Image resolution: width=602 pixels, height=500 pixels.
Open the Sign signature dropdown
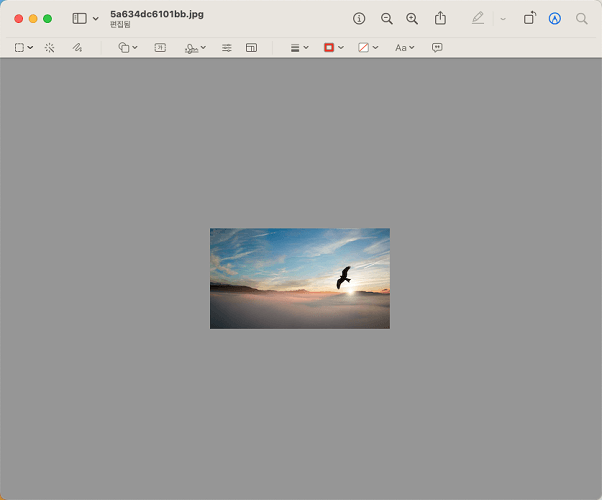[x=195, y=47]
